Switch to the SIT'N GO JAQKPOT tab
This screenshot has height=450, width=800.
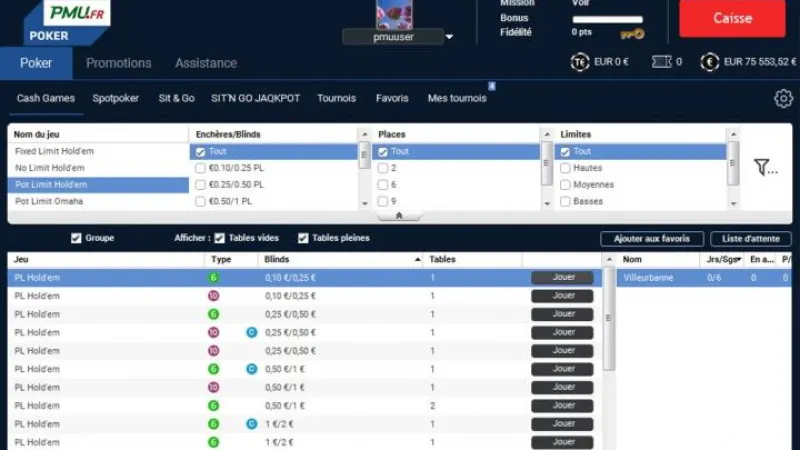(256, 98)
